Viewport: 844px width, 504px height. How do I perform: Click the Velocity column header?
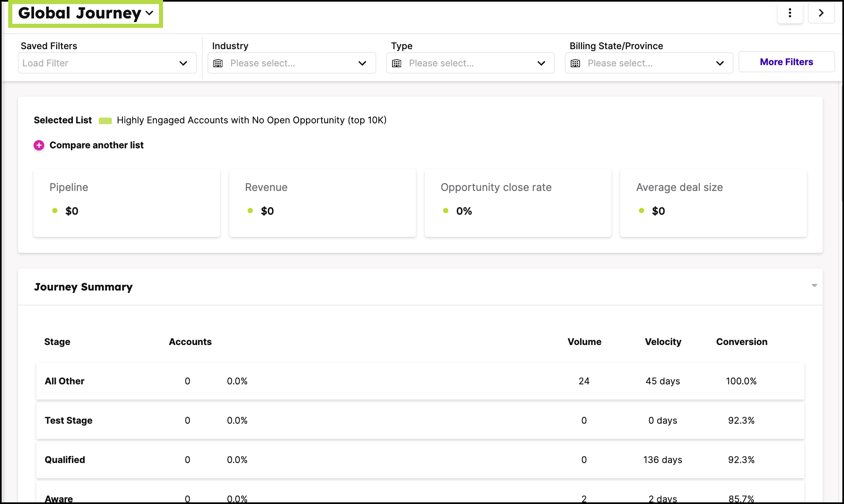click(x=663, y=342)
